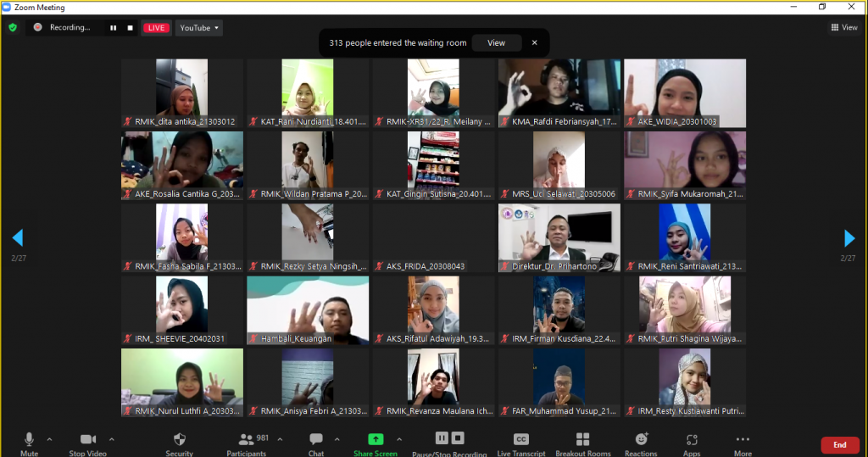Open the Security menu
Screen dimensions: 868x457
click(180, 444)
